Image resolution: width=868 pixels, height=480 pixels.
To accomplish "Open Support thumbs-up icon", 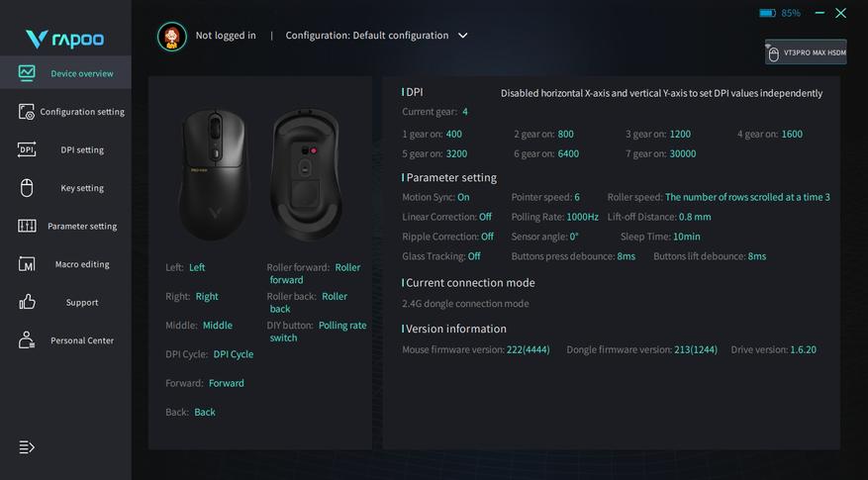I will tap(27, 302).
